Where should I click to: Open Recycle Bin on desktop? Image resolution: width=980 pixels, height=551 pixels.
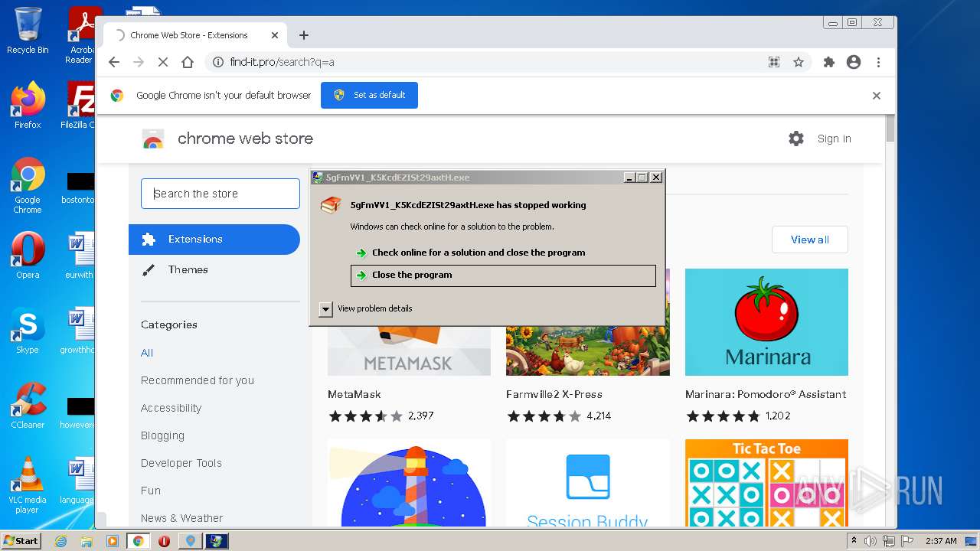(28, 31)
